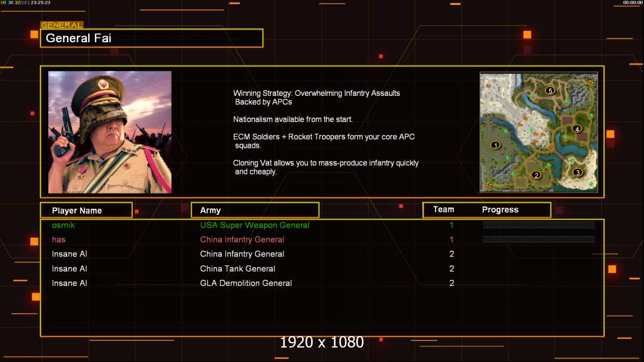Click the white China Infantry General entry
644x362 pixels.
(x=242, y=254)
